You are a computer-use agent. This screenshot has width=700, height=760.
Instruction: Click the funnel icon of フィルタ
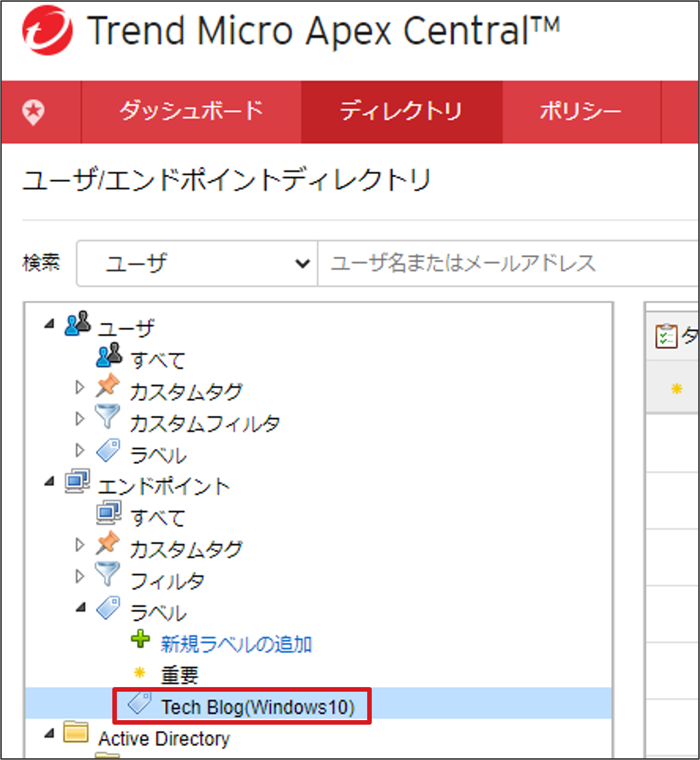(x=107, y=574)
